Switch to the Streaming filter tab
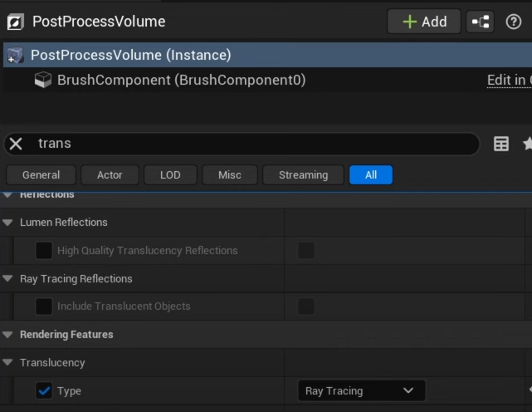The height and width of the screenshot is (412, 532). [x=303, y=174]
